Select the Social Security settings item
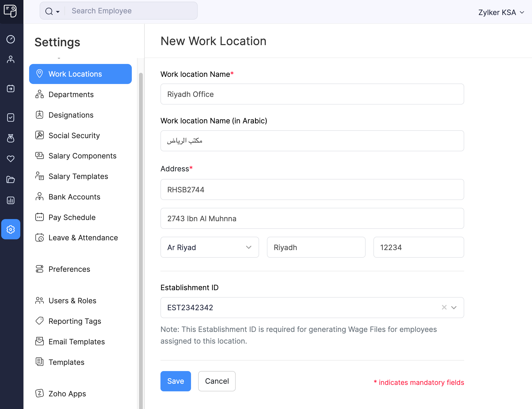 click(x=74, y=135)
